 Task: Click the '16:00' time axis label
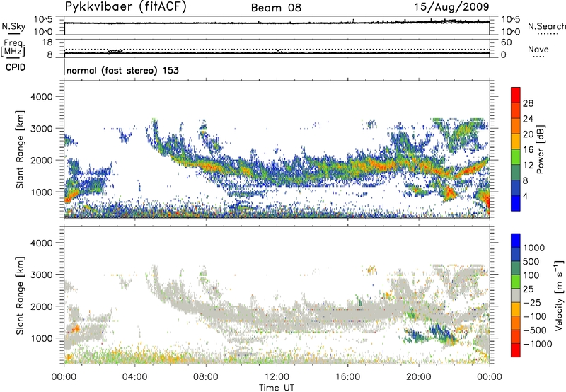click(x=347, y=377)
